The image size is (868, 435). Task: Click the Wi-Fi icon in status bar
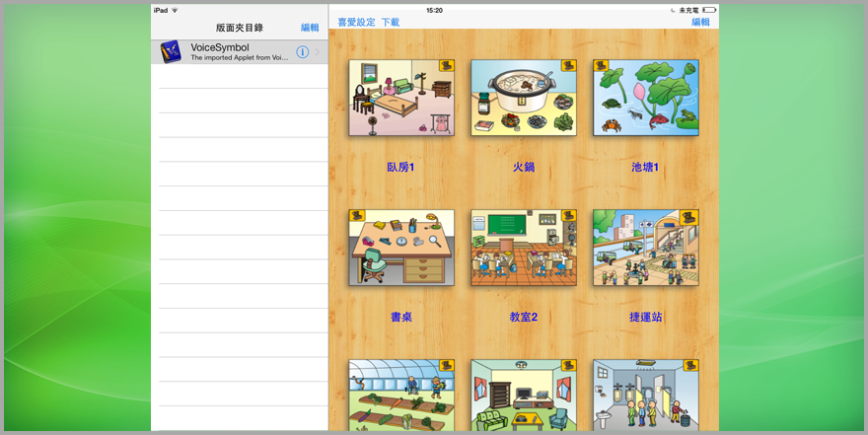175,10
